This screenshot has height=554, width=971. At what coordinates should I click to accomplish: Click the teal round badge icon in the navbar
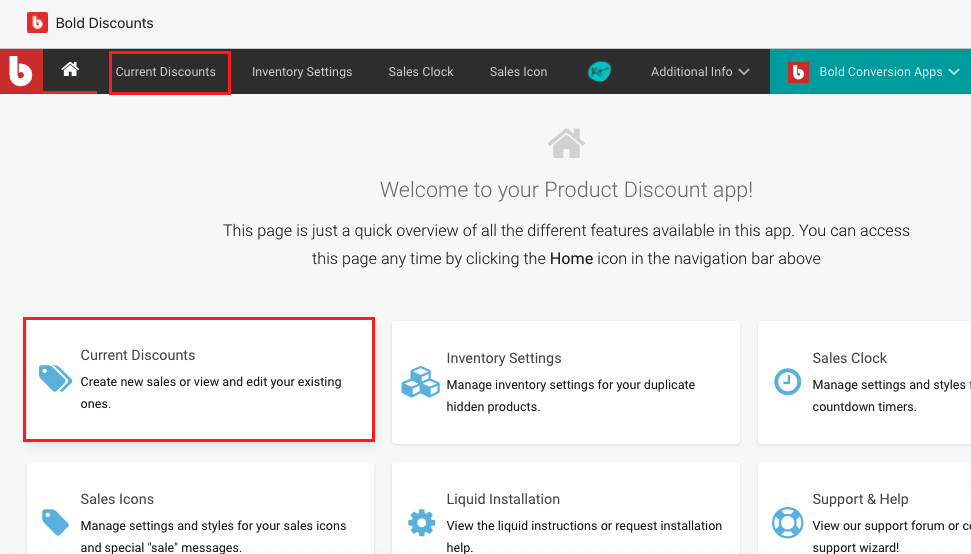(x=599, y=72)
